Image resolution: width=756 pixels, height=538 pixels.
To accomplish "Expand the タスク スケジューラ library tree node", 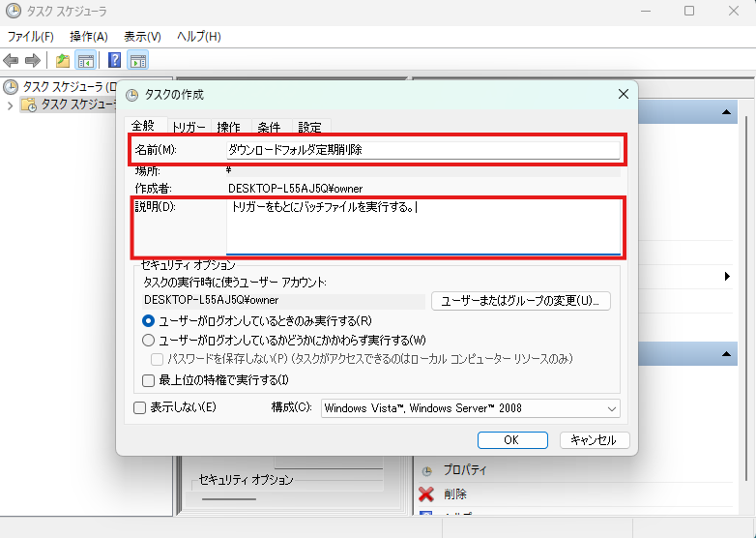I will pyautogui.click(x=11, y=105).
